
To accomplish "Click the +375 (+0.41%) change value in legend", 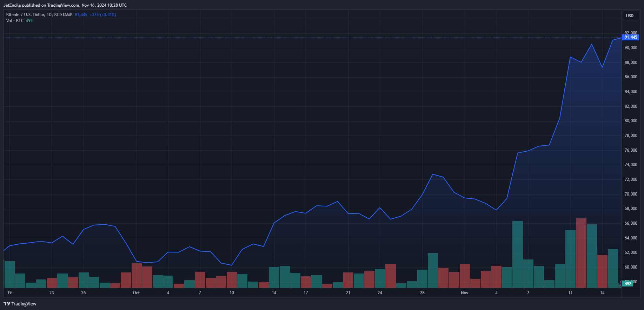I will 102,15.
